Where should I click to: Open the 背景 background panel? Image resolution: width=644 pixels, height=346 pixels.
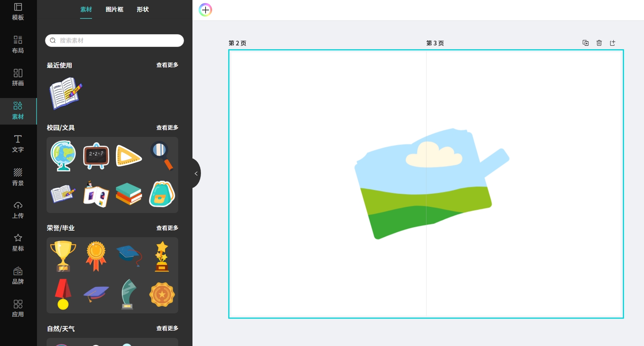point(18,176)
